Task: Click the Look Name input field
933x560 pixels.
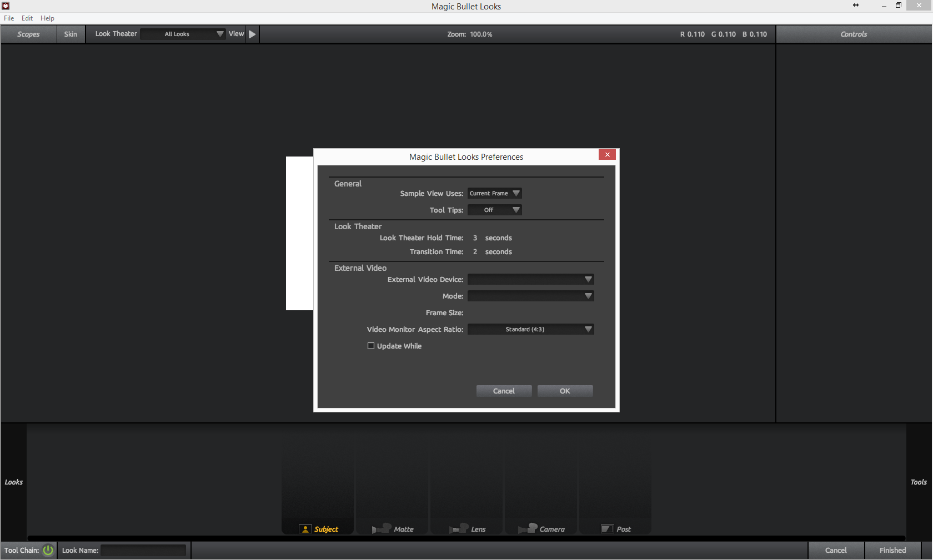Action: coord(143,550)
